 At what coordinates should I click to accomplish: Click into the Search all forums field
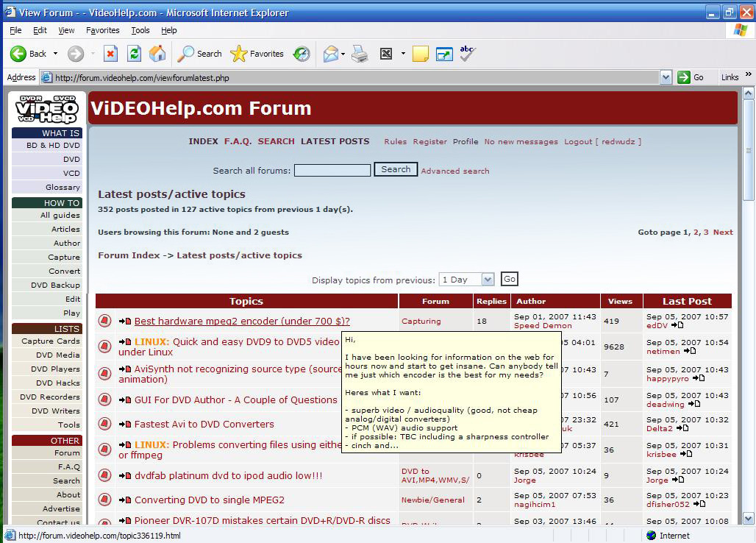pyautogui.click(x=332, y=170)
